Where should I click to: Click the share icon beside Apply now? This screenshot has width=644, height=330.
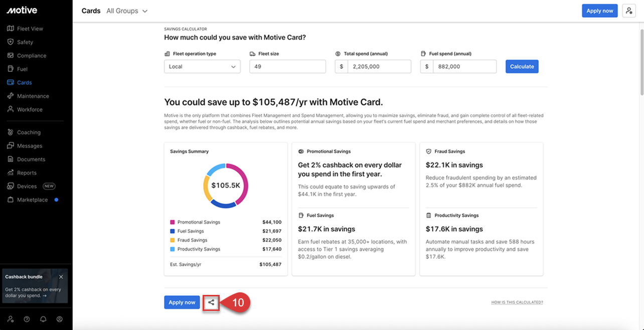pyautogui.click(x=211, y=302)
